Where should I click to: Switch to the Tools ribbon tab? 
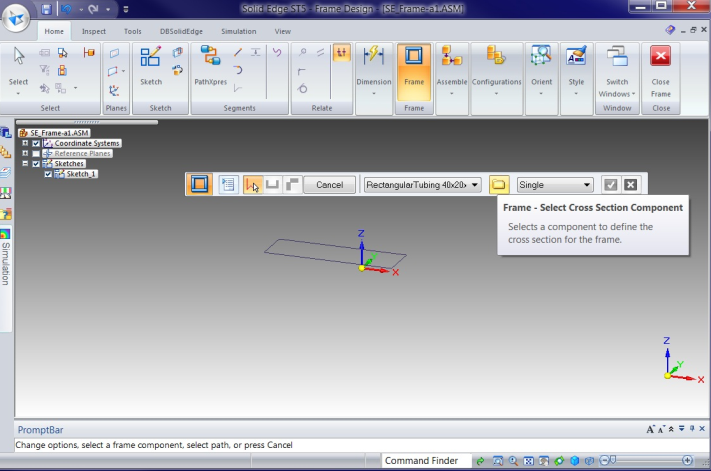pyautogui.click(x=132, y=31)
